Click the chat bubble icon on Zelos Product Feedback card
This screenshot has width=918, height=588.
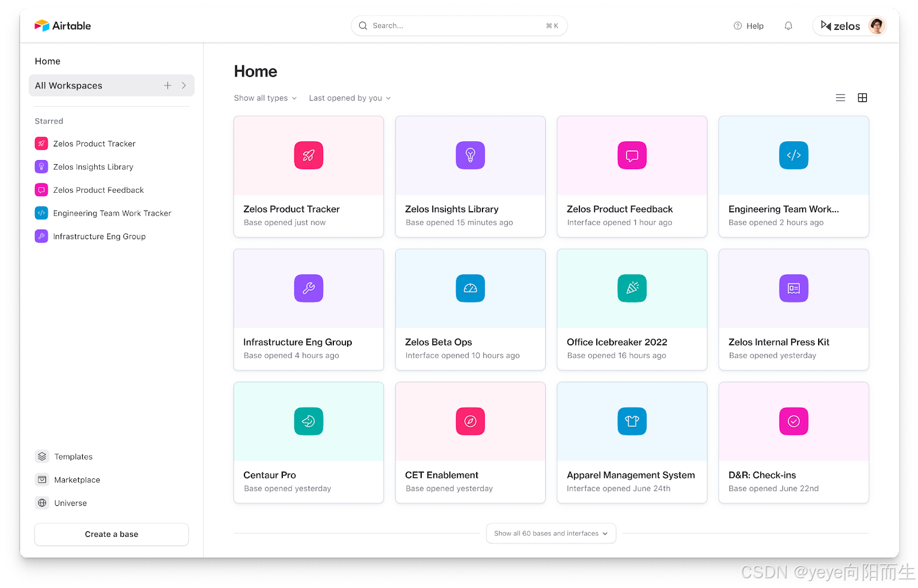point(632,155)
